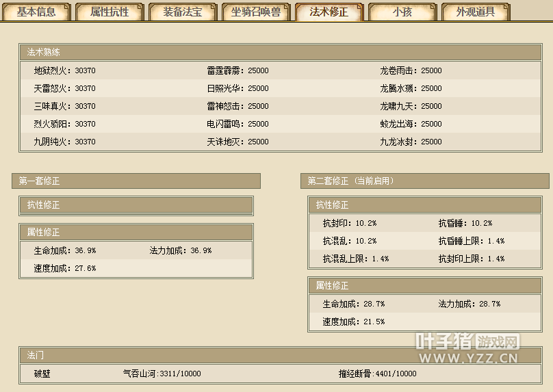Select the 装备法宝 tab
553x392 pixels.
tap(183, 12)
